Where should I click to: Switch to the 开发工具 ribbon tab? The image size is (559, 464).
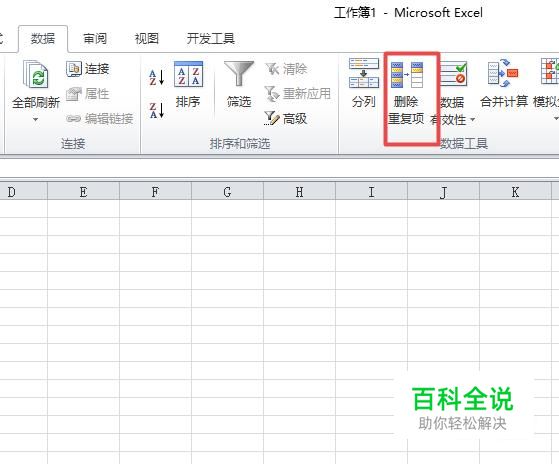pos(211,38)
